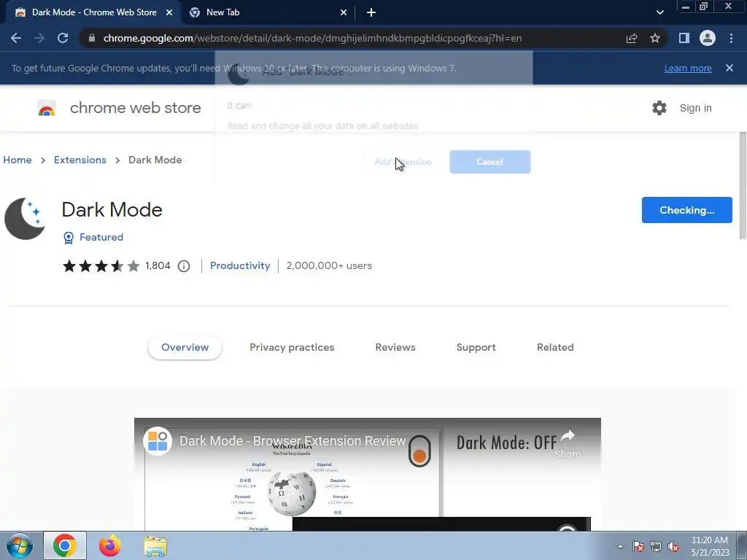The width and height of the screenshot is (747, 560).
Task: Open the network tray icon
Action: click(x=656, y=546)
